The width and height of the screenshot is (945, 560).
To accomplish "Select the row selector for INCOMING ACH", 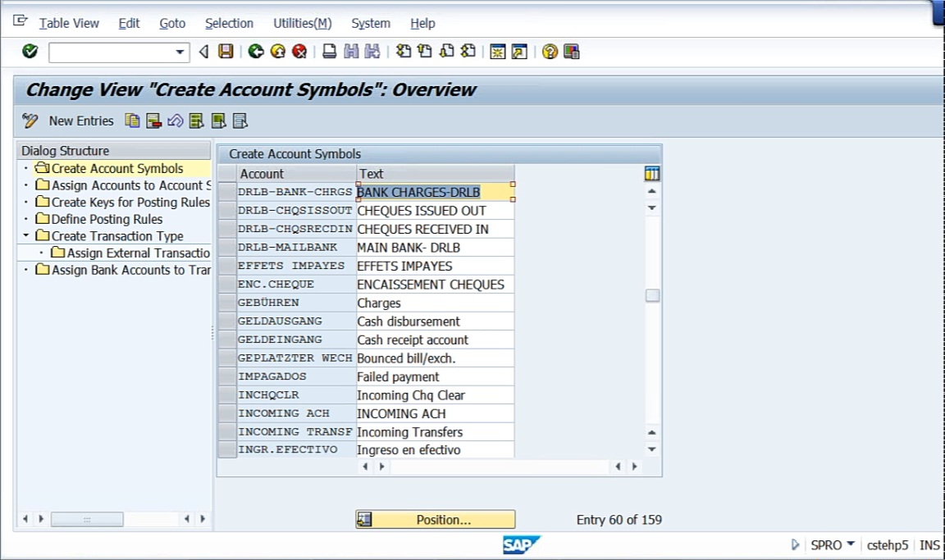I will pos(227,414).
